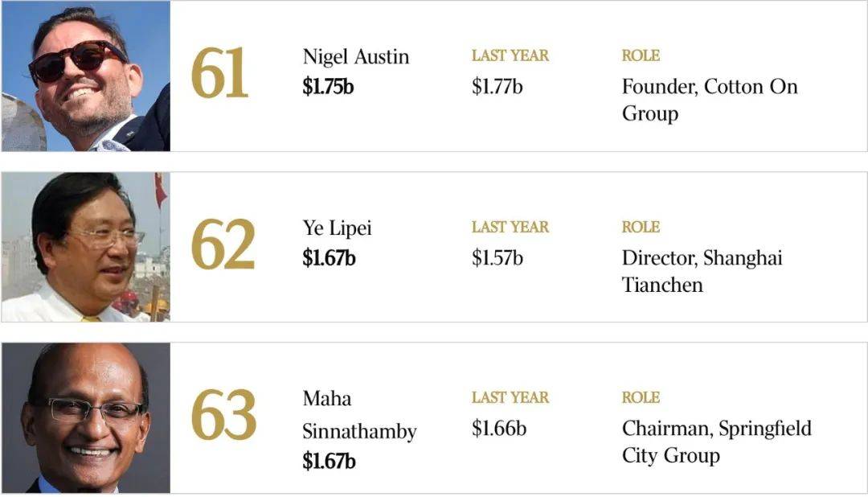Click last year value $1.77b

point(497,87)
